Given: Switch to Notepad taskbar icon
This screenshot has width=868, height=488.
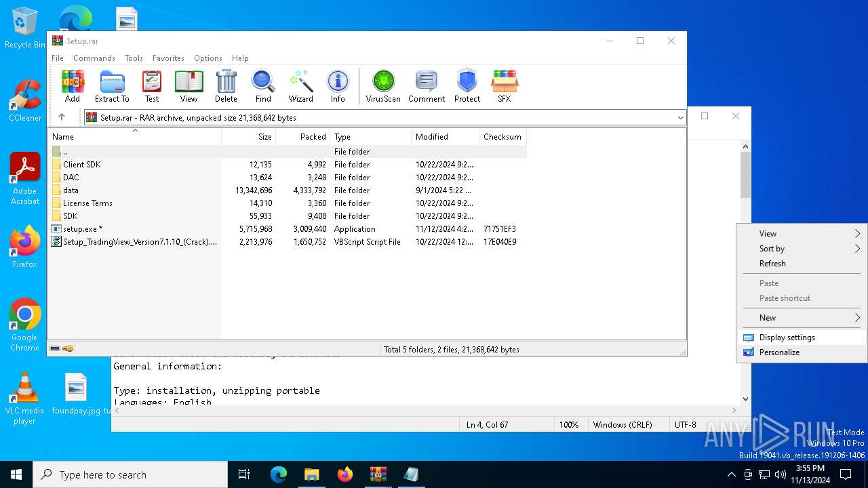Looking at the screenshot, I should (x=411, y=474).
